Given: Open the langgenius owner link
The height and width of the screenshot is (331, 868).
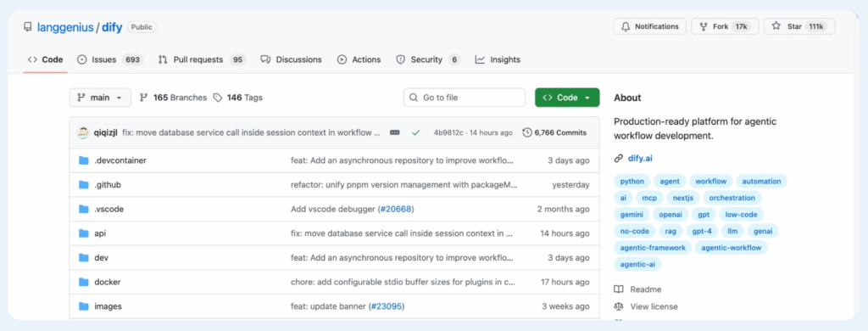Looking at the screenshot, I should 65,27.
